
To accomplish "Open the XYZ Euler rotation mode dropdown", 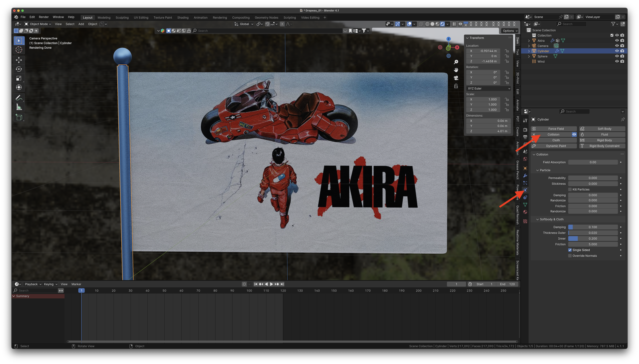I will (x=489, y=88).
